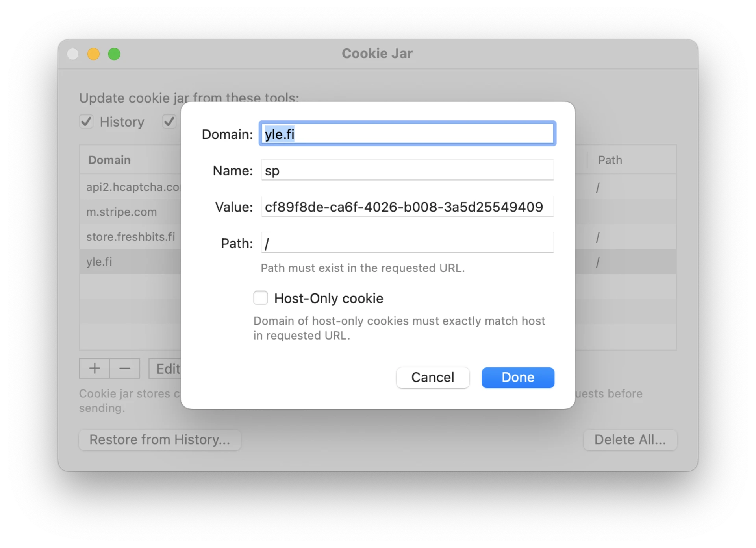Toggle the History checkbox

click(x=86, y=122)
